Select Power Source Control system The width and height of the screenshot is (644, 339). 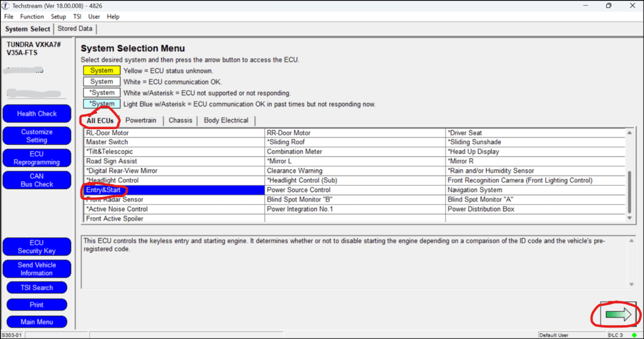pos(355,190)
